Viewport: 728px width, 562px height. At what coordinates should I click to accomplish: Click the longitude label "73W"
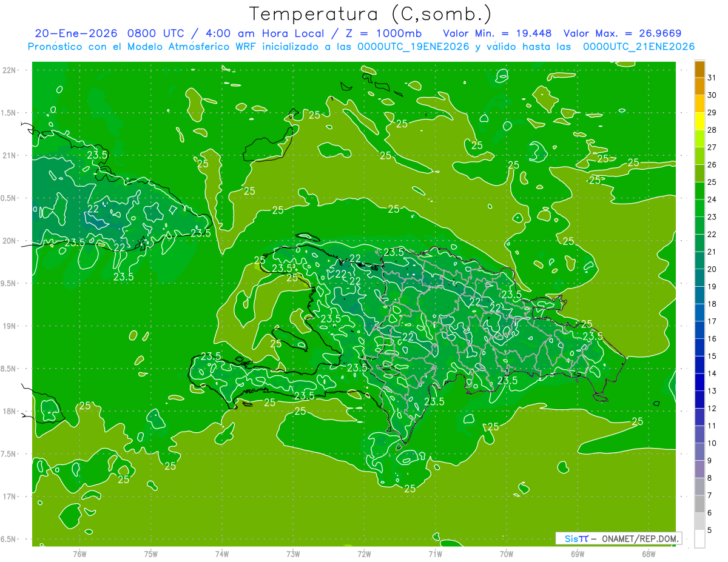pos(293,555)
